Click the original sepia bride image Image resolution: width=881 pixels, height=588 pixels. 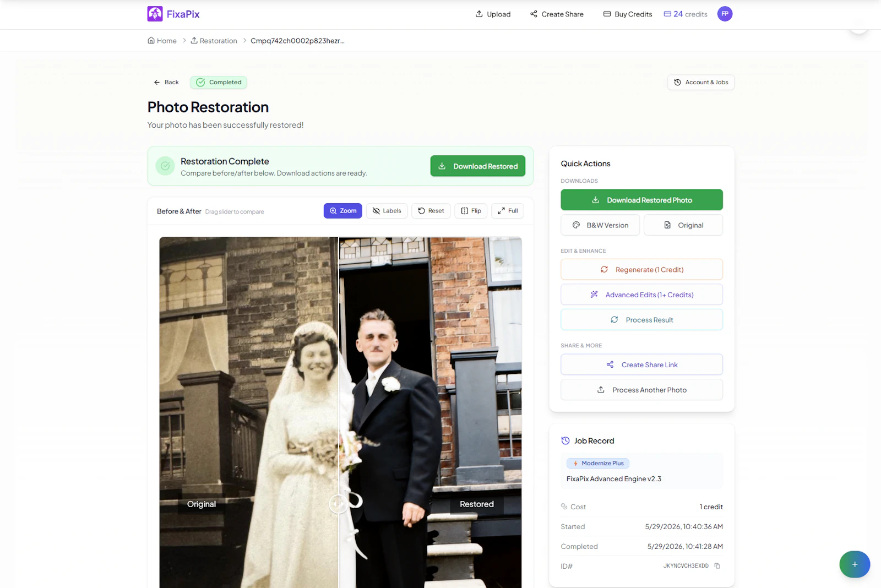(x=248, y=412)
